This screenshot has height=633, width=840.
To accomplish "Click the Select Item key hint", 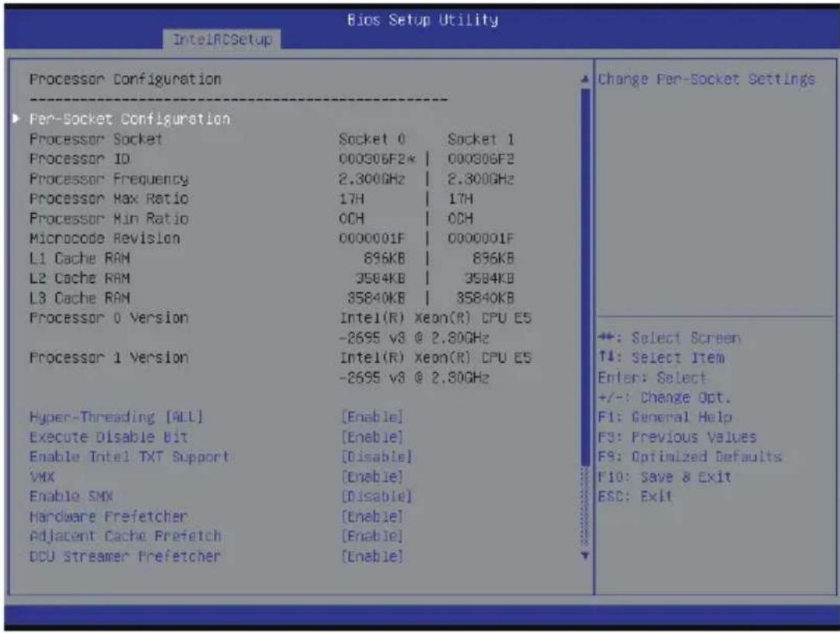I will 661,358.
